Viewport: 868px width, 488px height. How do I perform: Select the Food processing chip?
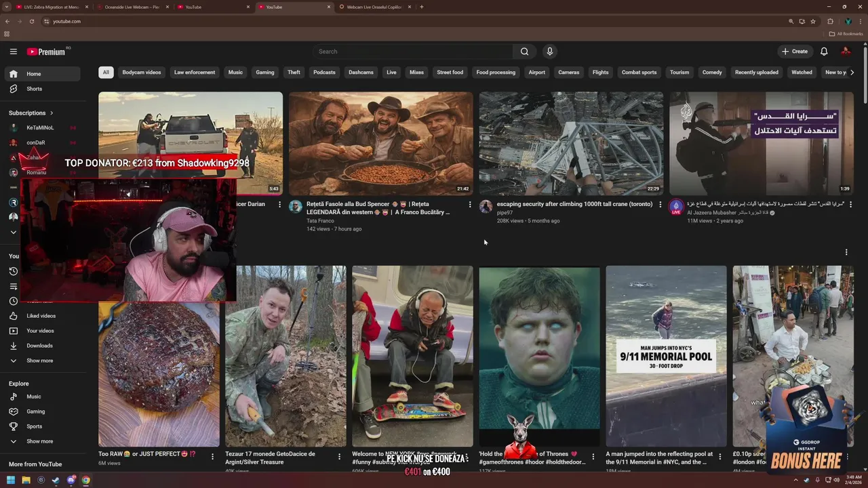[x=496, y=73]
